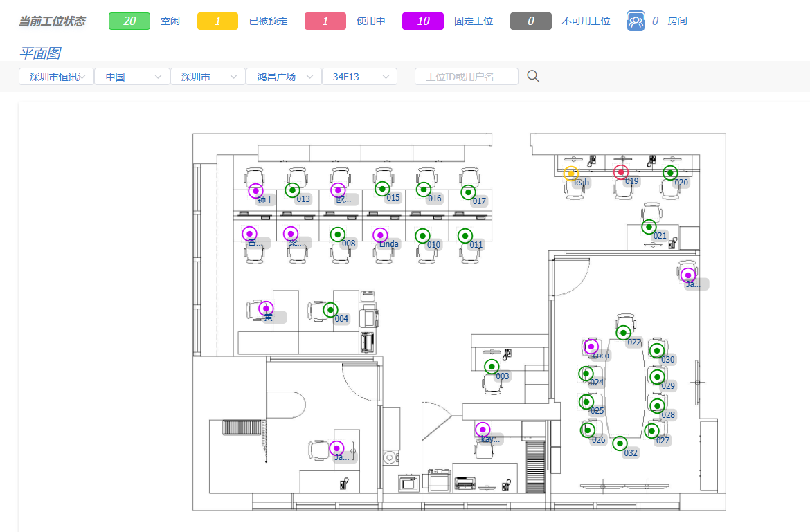Open the 34F13 floor dropdown
This screenshot has height=532, width=810.
point(359,76)
